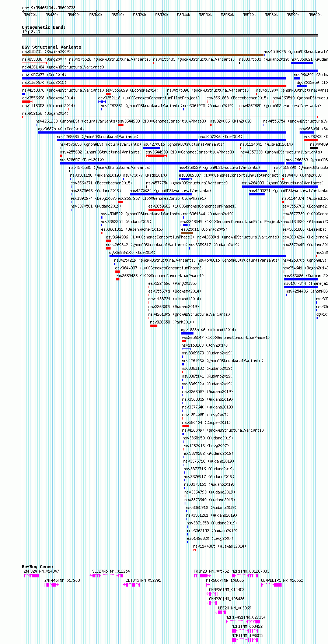This screenshot has height=644, width=328.
Task: Select the blue nsv4270816 variant bar
Action: [x=151, y=148]
